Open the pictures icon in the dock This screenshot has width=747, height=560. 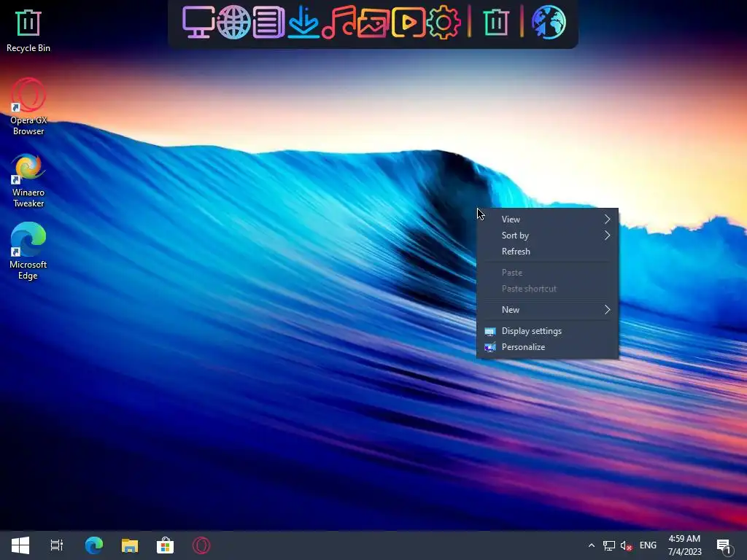[373, 22]
